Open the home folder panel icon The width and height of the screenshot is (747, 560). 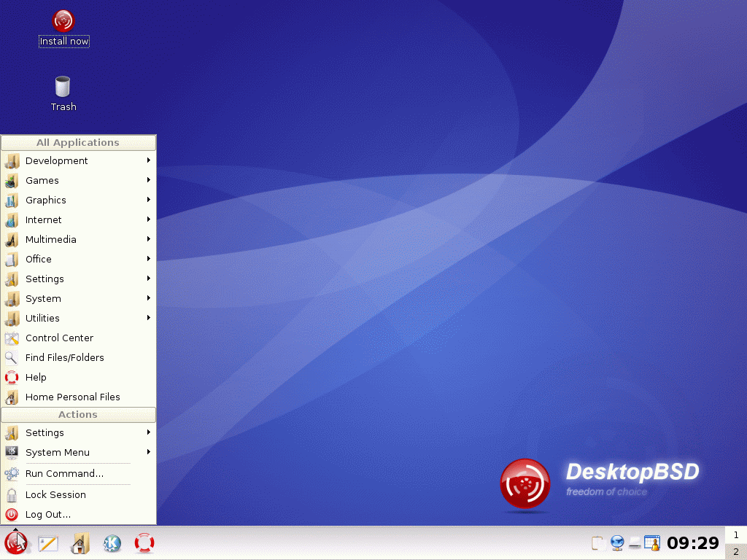click(x=80, y=543)
